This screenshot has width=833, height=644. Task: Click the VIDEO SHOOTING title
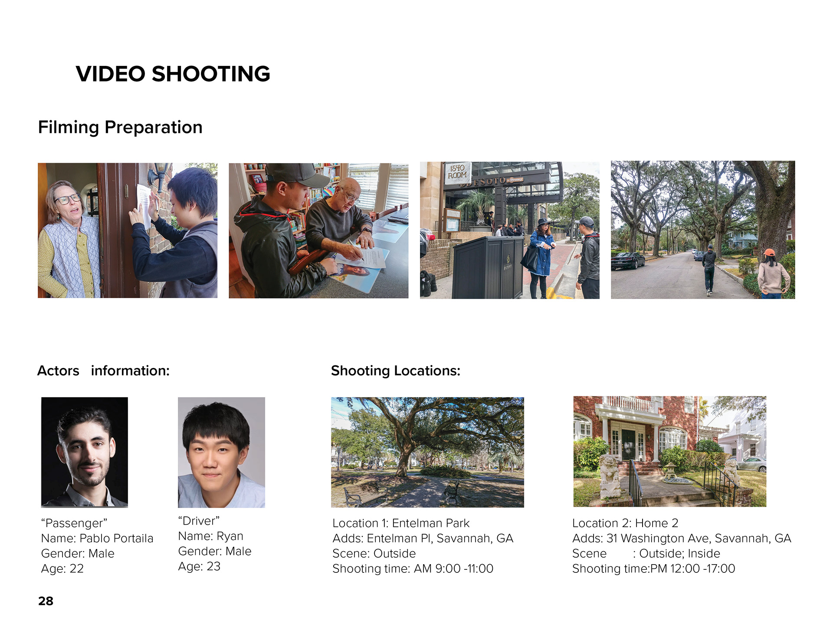pyautogui.click(x=173, y=74)
